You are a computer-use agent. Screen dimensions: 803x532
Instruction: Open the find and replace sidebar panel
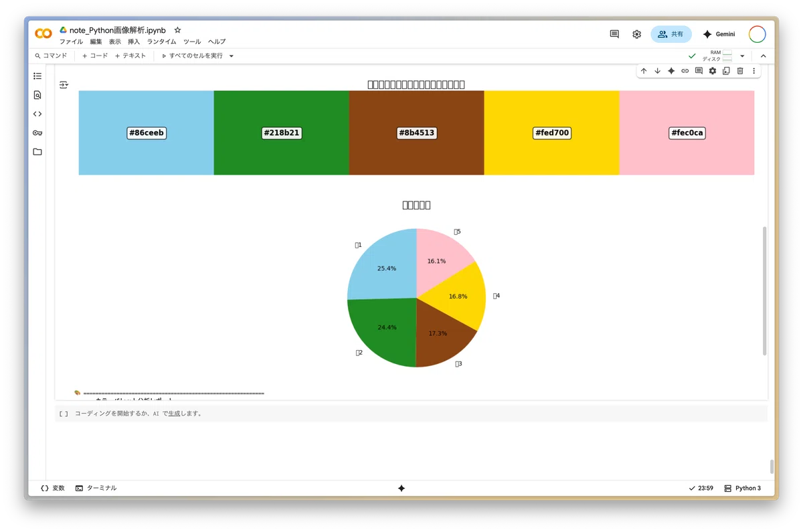tap(37, 95)
